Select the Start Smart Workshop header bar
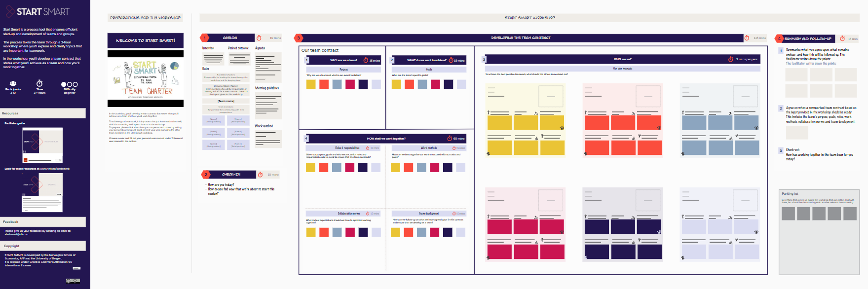 [x=529, y=18]
